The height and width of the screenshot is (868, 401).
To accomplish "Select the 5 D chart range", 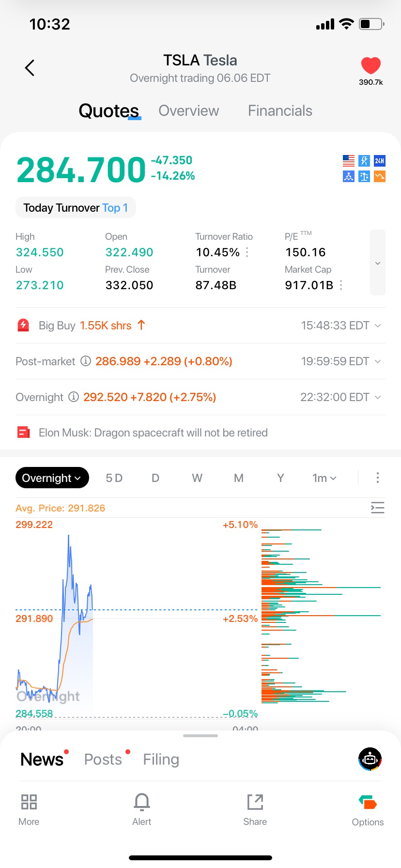I will 114,478.
